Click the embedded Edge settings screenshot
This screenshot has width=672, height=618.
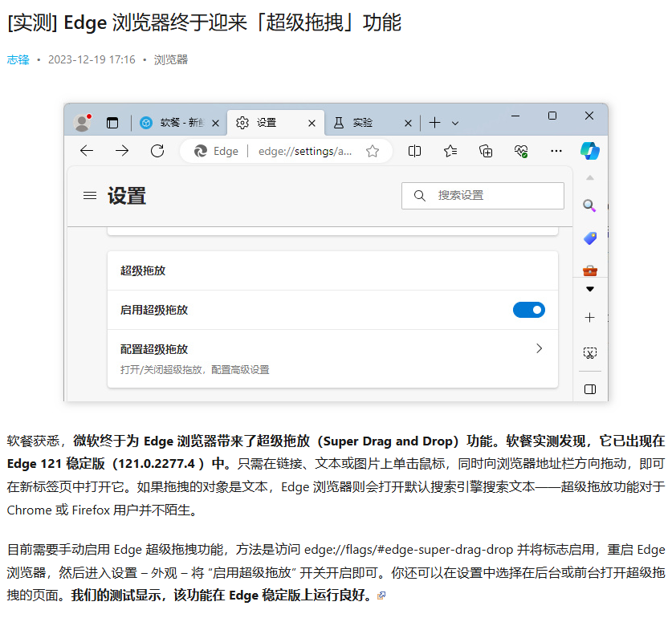click(x=336, y=252)
